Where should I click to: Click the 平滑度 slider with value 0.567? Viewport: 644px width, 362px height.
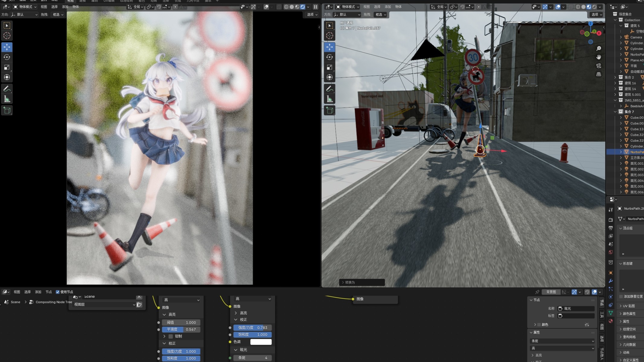coord(181,329)
